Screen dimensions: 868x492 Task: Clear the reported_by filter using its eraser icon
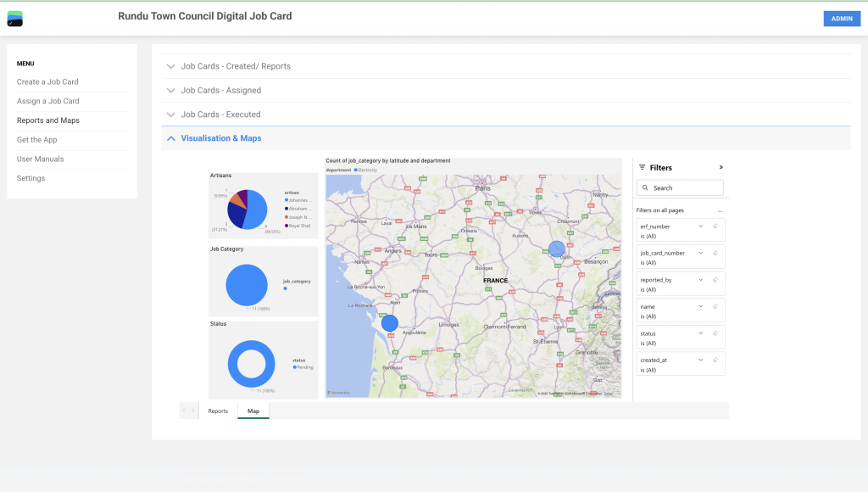tap(715, 280)
